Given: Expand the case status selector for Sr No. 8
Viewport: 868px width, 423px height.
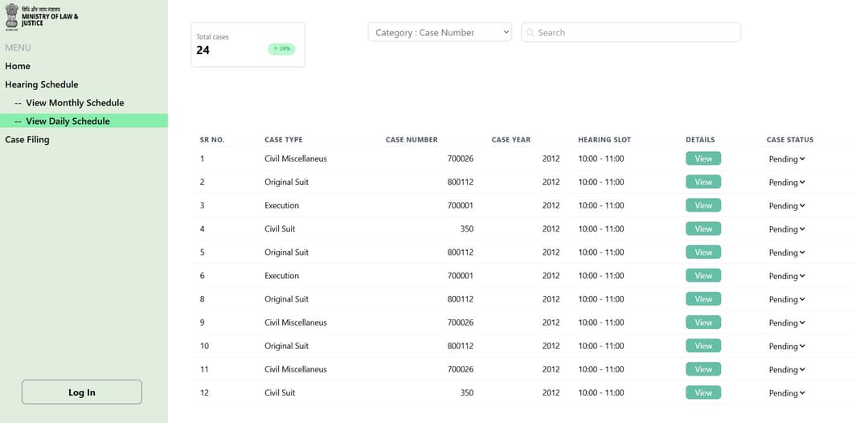Looking at the screenshot, I should (787, 299).
